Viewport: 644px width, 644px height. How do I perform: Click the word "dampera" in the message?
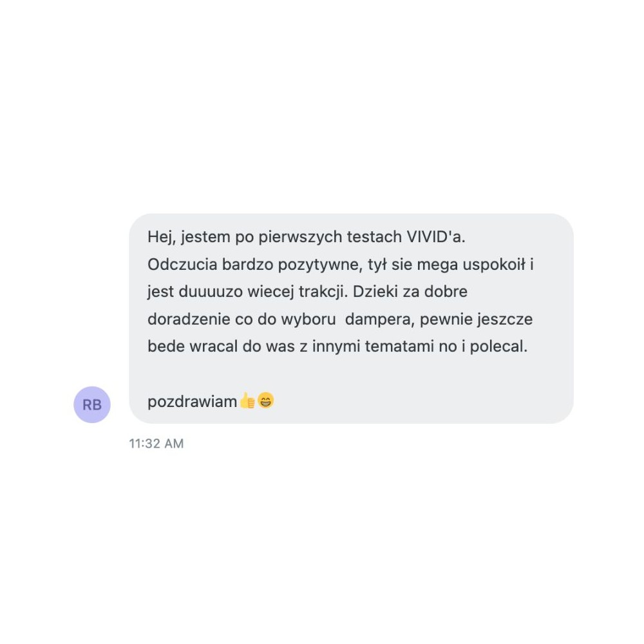(x=378, y=319)
